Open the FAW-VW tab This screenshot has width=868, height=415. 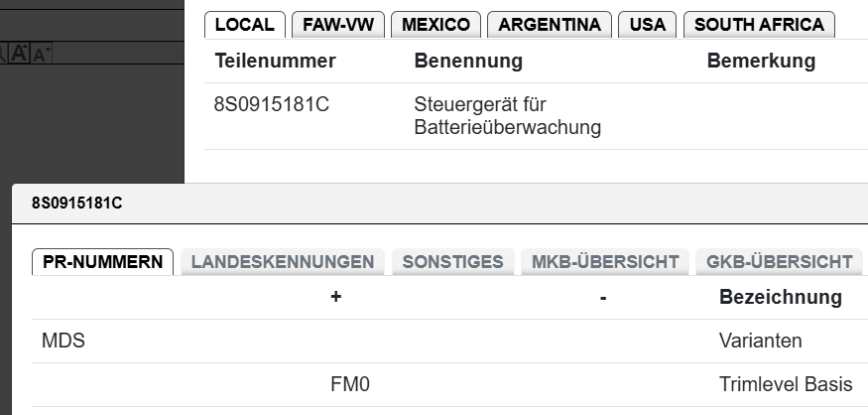(x=338, y=25)
